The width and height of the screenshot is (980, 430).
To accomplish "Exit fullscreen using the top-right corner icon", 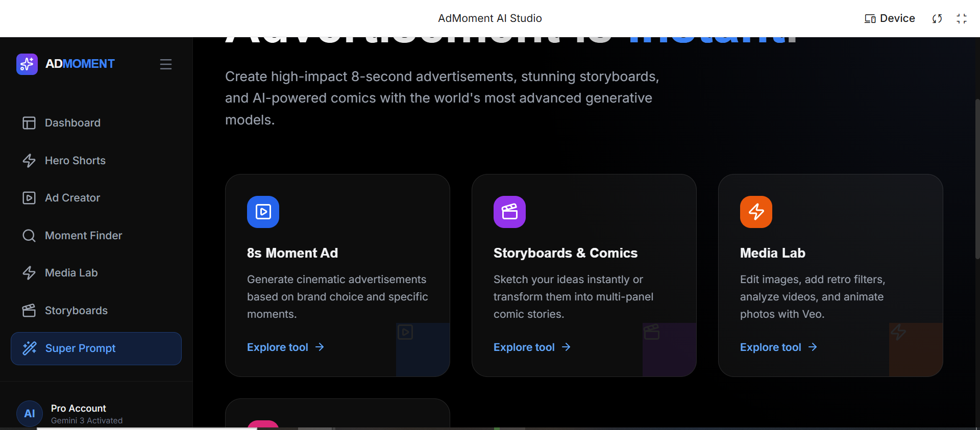I will point(962,19).
